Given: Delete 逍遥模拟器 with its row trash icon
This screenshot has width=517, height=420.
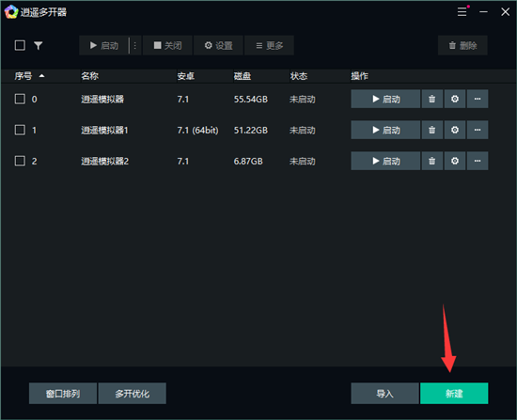Looking at the screenshot, I should 431,99.
